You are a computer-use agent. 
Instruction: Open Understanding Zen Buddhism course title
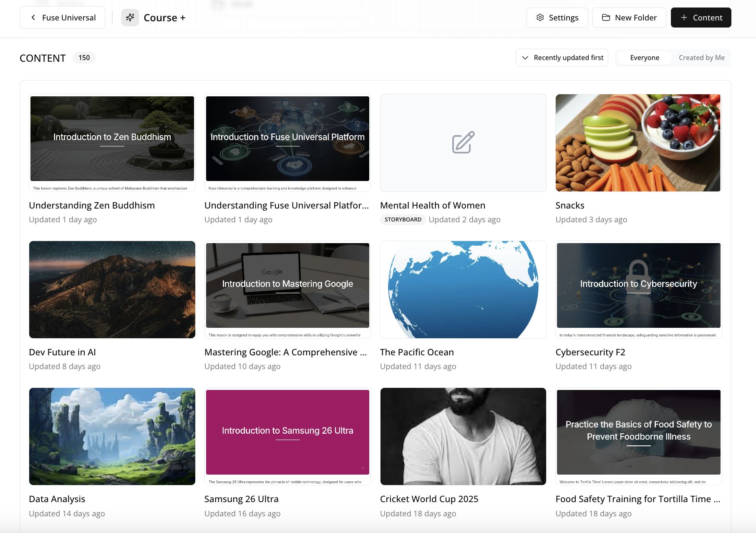(92, 205)
